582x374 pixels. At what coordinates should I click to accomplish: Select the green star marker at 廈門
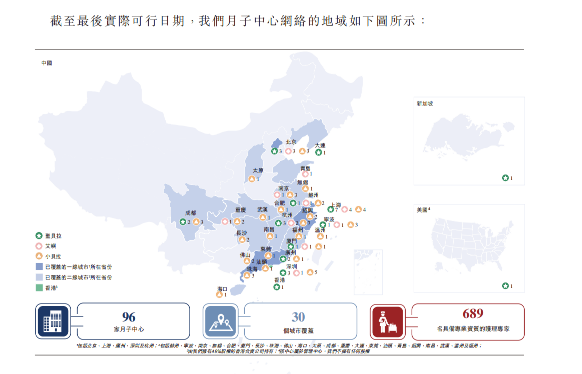click(291, 246)
